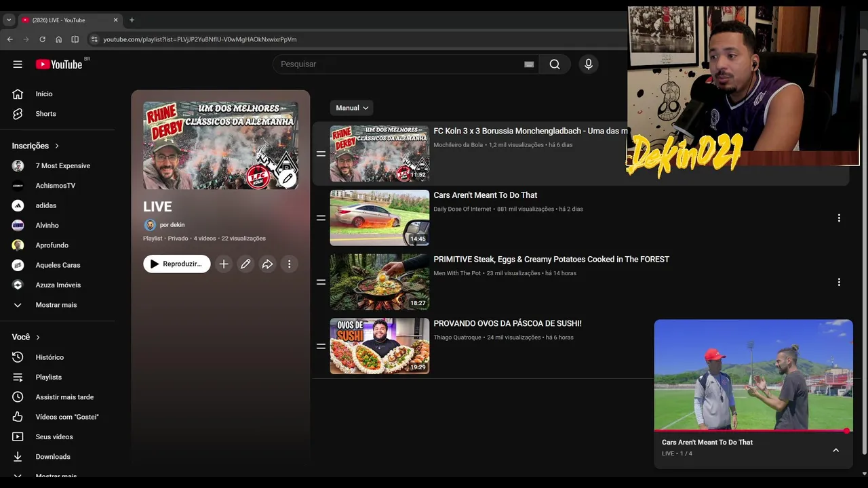Open the YouTube hamburger guide menu
This screenshot has height=488, width=868.
point(18,64)
